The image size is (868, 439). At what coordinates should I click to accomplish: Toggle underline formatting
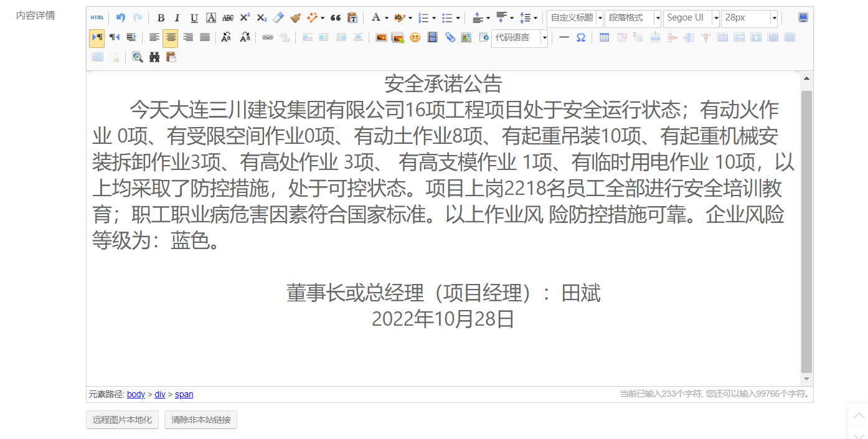[194, 18]
